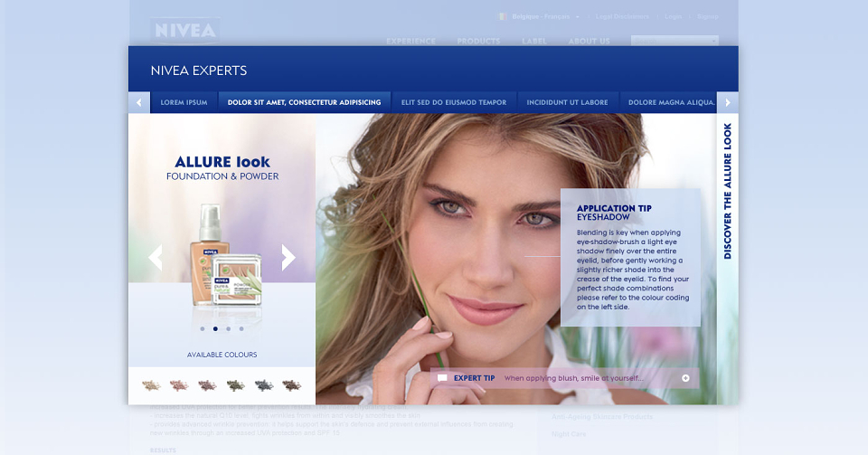Pick the mauve eyeshadow colour swatch
The image size is (868, 455).
point(207,385)
